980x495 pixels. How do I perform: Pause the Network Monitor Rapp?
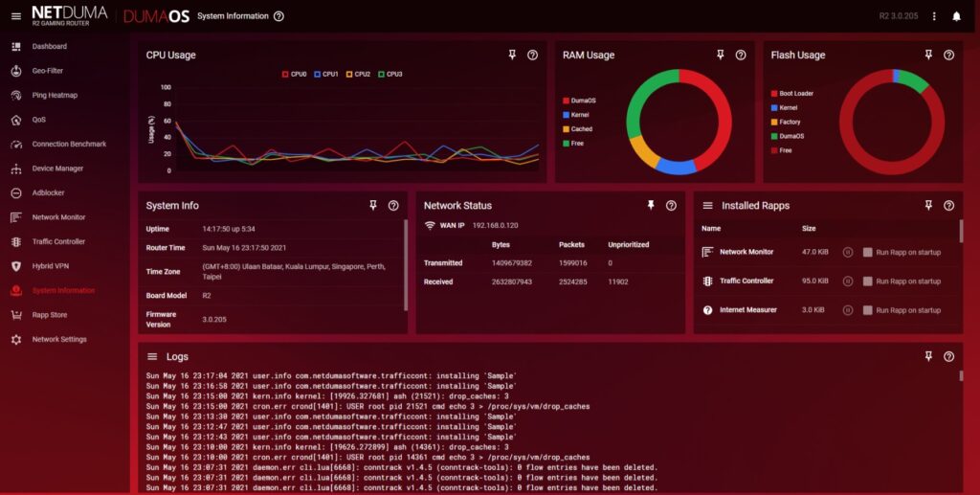[x=848, y=252]
